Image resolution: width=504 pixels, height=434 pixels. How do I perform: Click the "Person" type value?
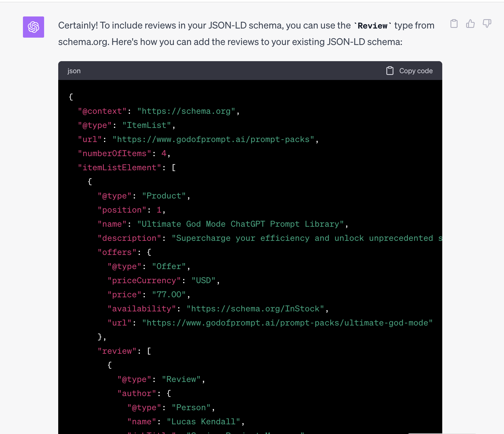[x=191, y=408]
